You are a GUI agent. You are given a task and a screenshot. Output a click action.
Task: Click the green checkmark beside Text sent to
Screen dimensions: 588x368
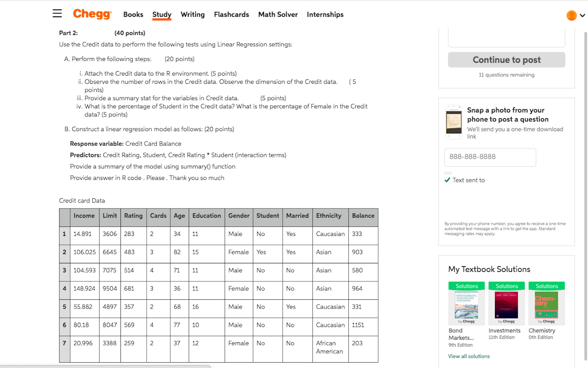pyautogui.click(x=447, y=180)
